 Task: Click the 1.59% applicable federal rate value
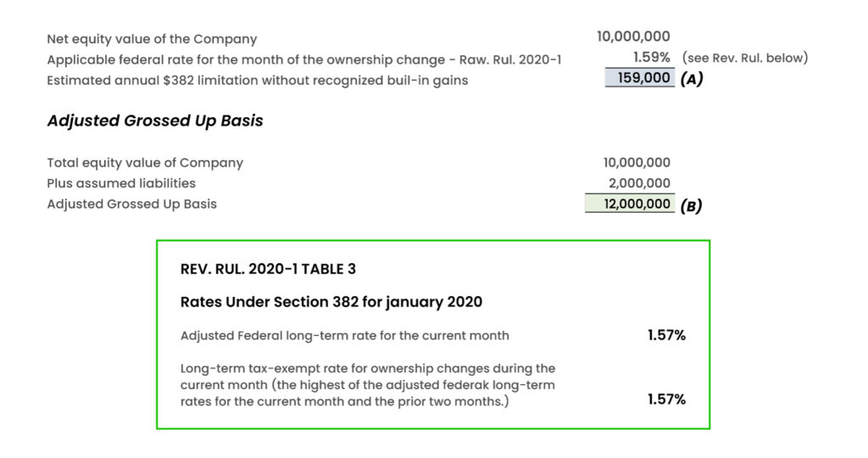[651, 58]
